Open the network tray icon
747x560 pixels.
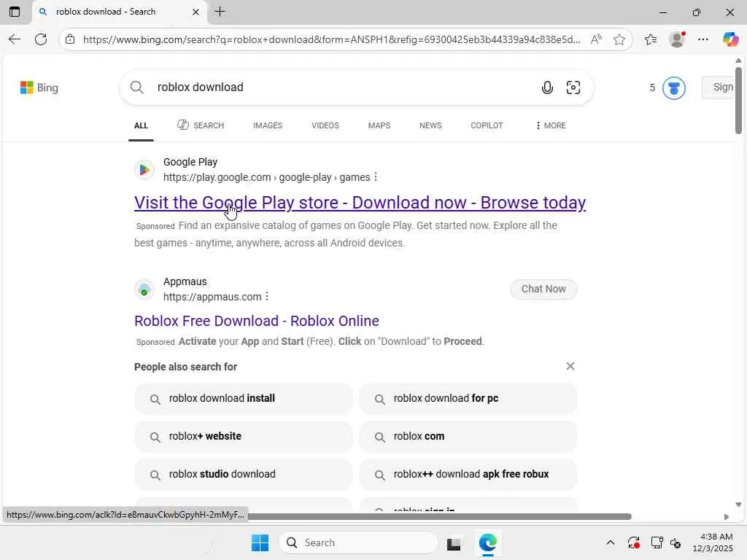click(657, 542)
